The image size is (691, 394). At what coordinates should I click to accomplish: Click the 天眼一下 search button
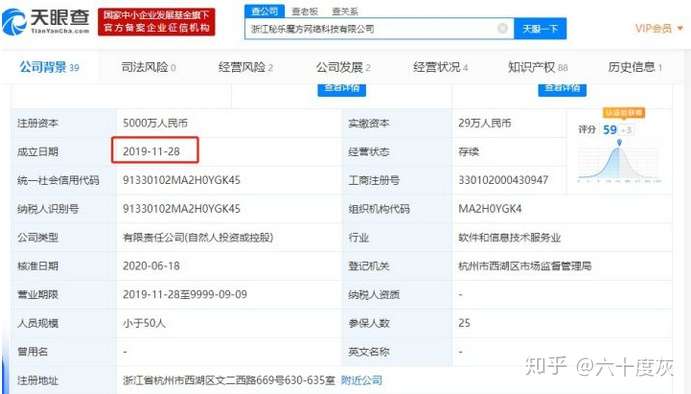(540, 29)
